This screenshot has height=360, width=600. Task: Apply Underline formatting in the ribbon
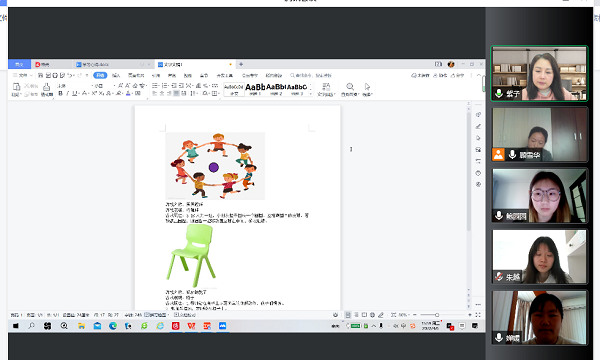click(74, 93)
